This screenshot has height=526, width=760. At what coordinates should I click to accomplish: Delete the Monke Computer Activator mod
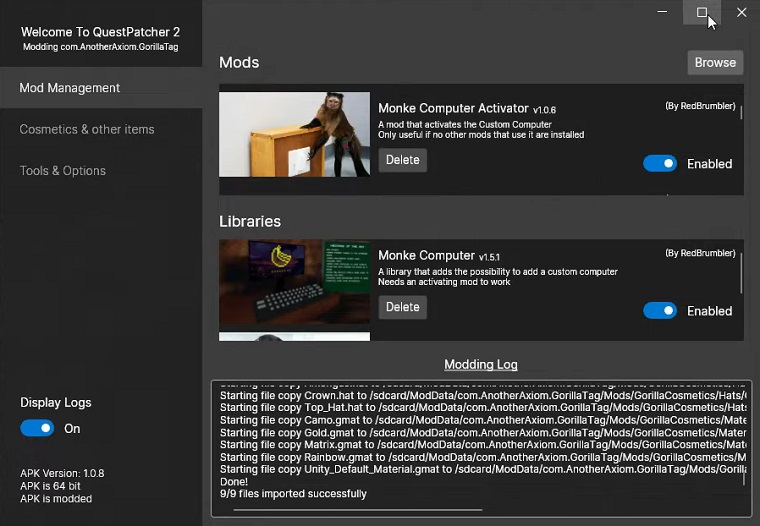click(402, 160)
